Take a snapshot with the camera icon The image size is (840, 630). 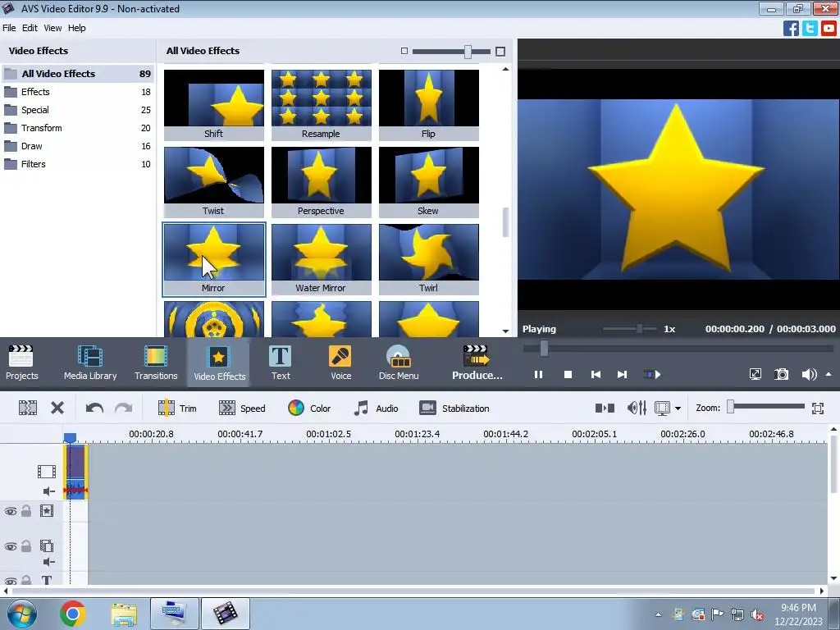[782, 374]
